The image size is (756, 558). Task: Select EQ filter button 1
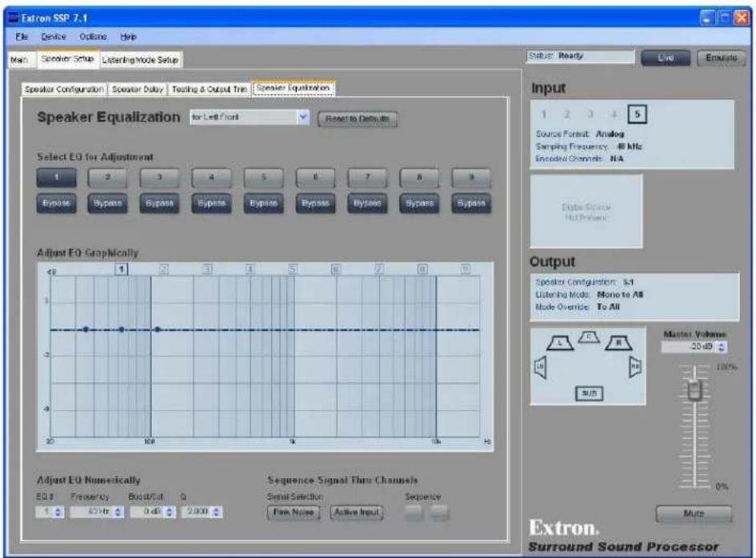click(57, 177)
